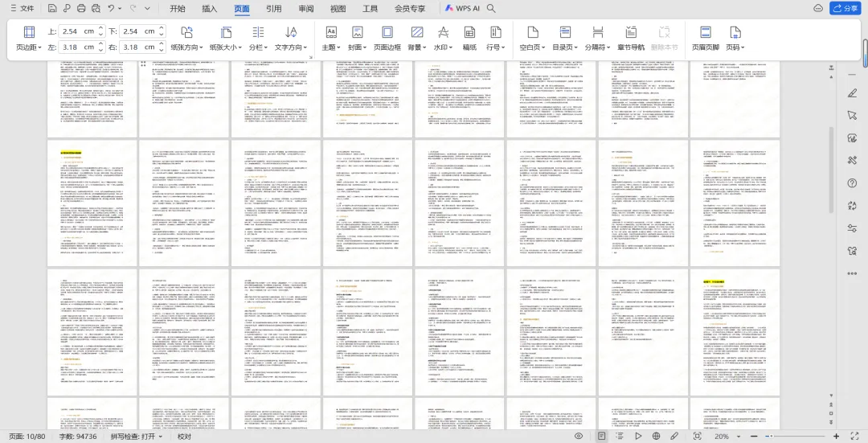Toggle 拼写检查 spell check status
Viewport: 868px width, 443px height.
click(136, 437)
